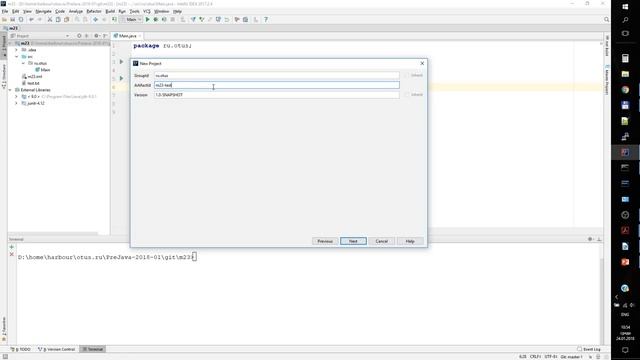Click the VCS Commit icon
This screenshot has width=640, height=360.
click(202, 20)
